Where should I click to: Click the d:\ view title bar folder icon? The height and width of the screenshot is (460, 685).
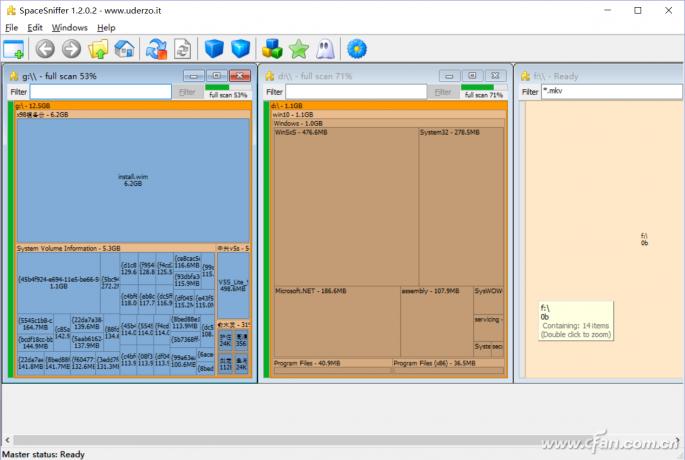click(270, 76)
